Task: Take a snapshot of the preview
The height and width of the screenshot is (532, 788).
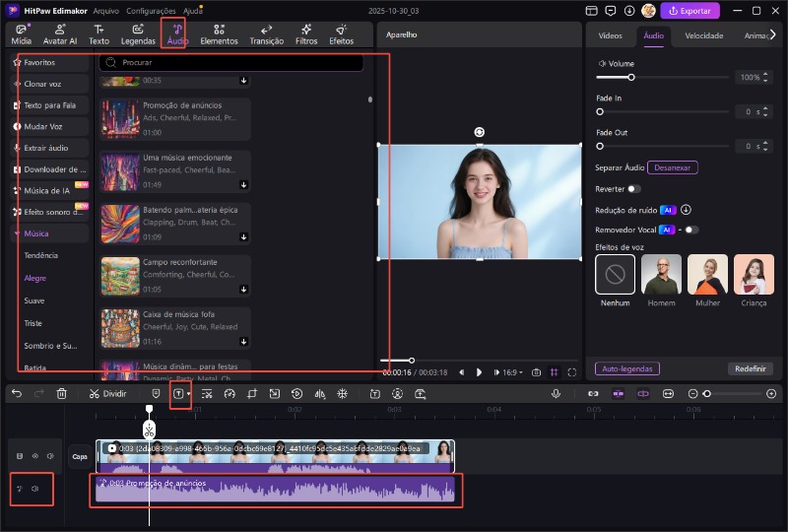Action: click(x=536, y=372)
